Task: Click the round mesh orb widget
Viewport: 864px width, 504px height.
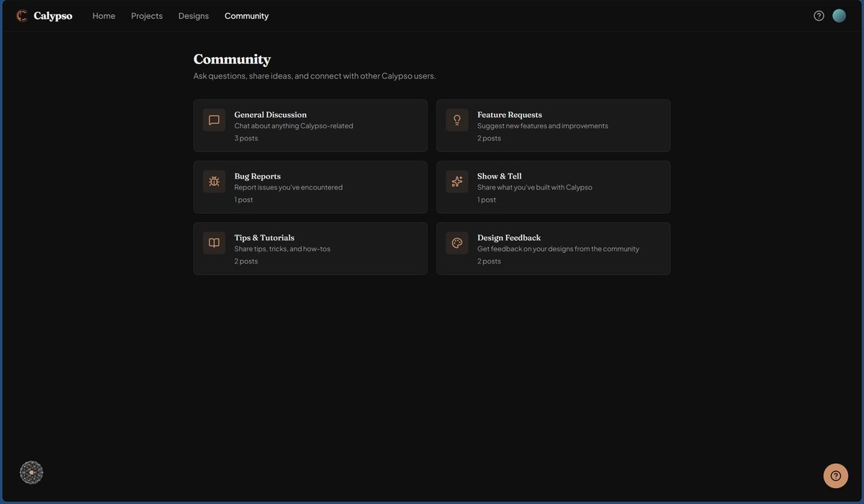Action: (x=32, y=472)
